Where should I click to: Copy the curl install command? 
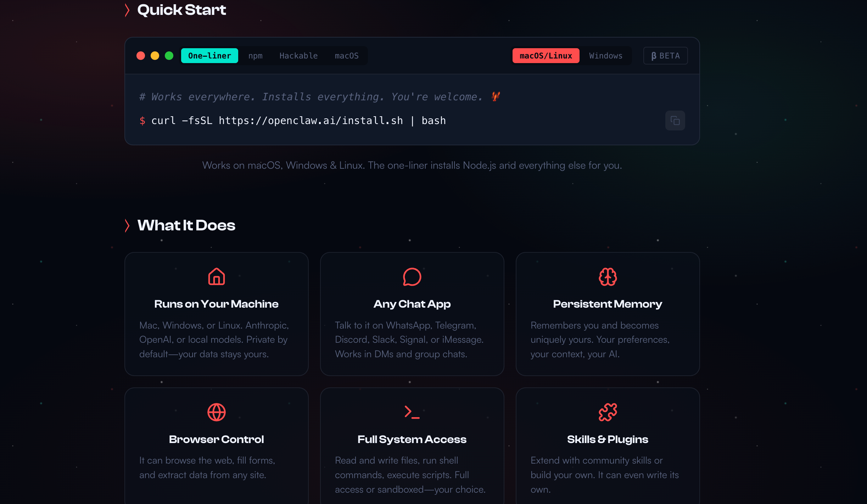675,121
